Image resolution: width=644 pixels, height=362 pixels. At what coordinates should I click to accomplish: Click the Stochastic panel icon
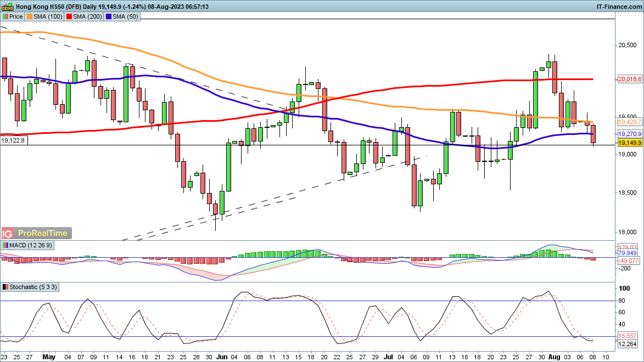[x=5, y=287]
